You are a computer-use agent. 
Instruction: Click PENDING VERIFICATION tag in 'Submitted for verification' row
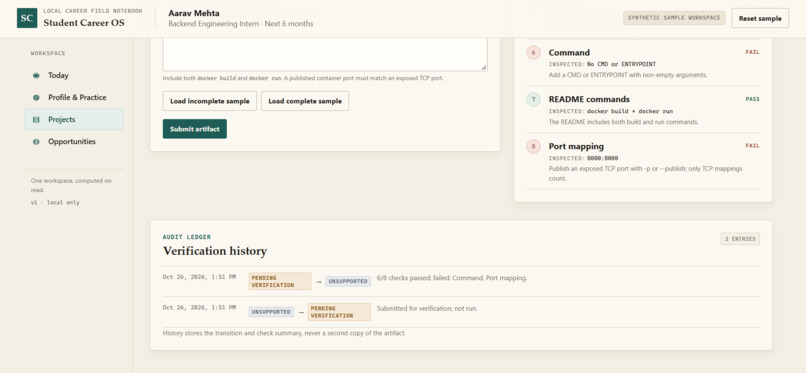(x=339, y=312)
